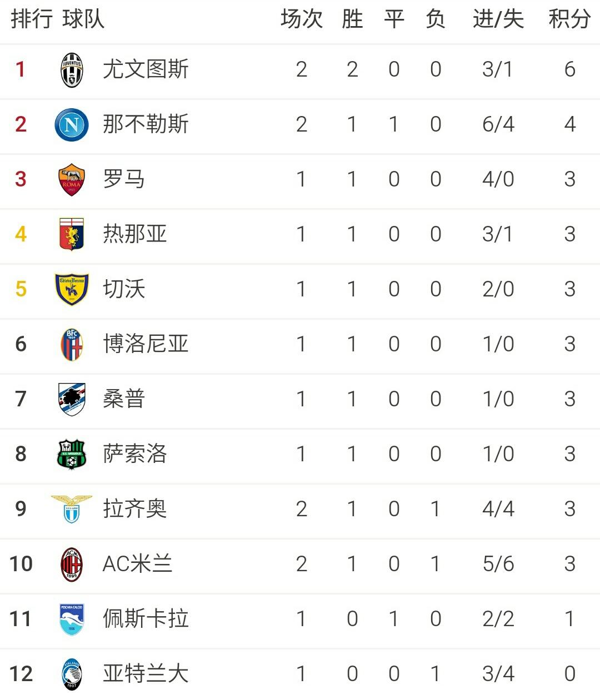Select the AC Milan club logo

click(x=72, y=564)
